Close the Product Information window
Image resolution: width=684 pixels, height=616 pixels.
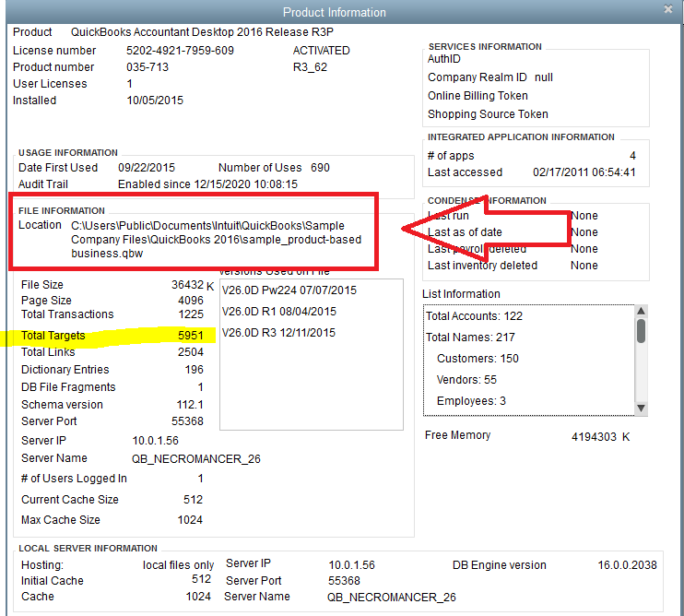667,8
